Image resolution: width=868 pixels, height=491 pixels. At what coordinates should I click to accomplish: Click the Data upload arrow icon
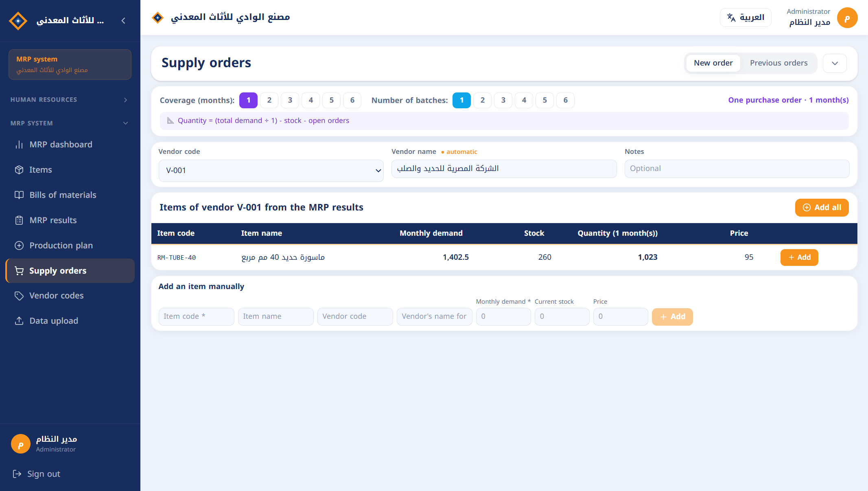click(x=19, y=321)
